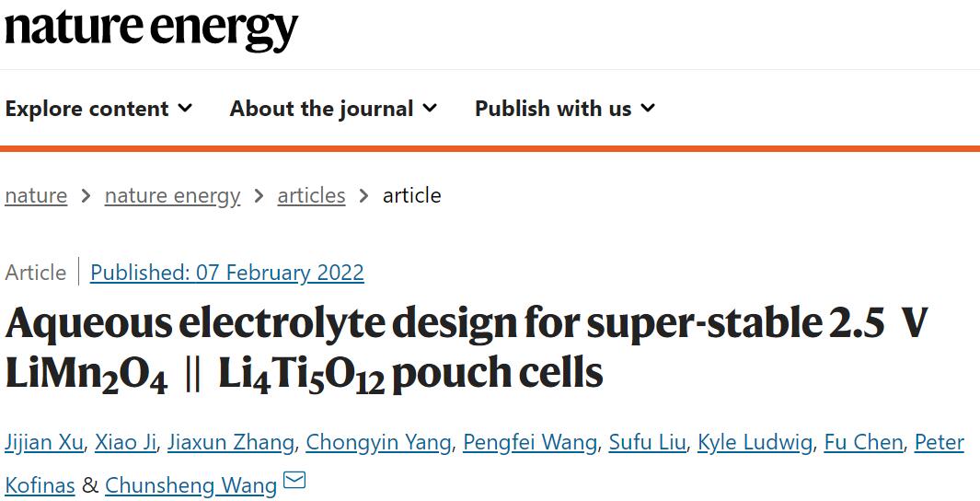The height and width of the screenshot is (501, 980).
Task: Open the About the journal menu
Action: click(333, 109)
